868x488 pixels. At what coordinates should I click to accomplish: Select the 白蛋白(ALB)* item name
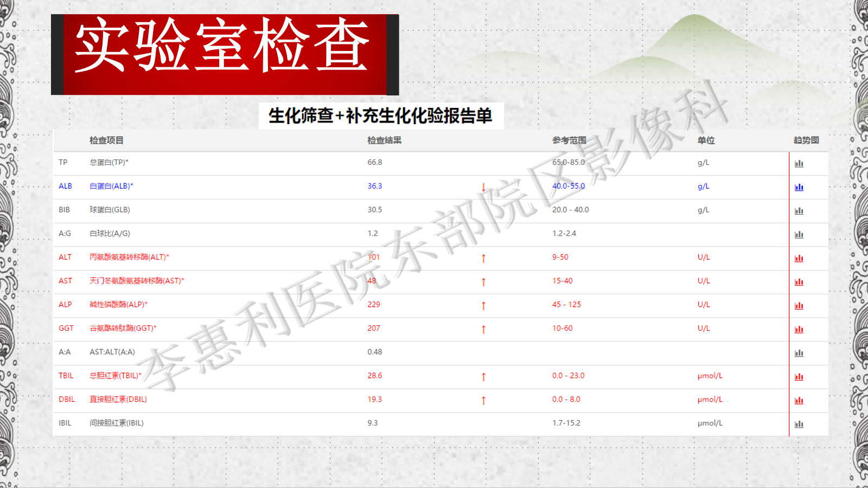point(111,186)
